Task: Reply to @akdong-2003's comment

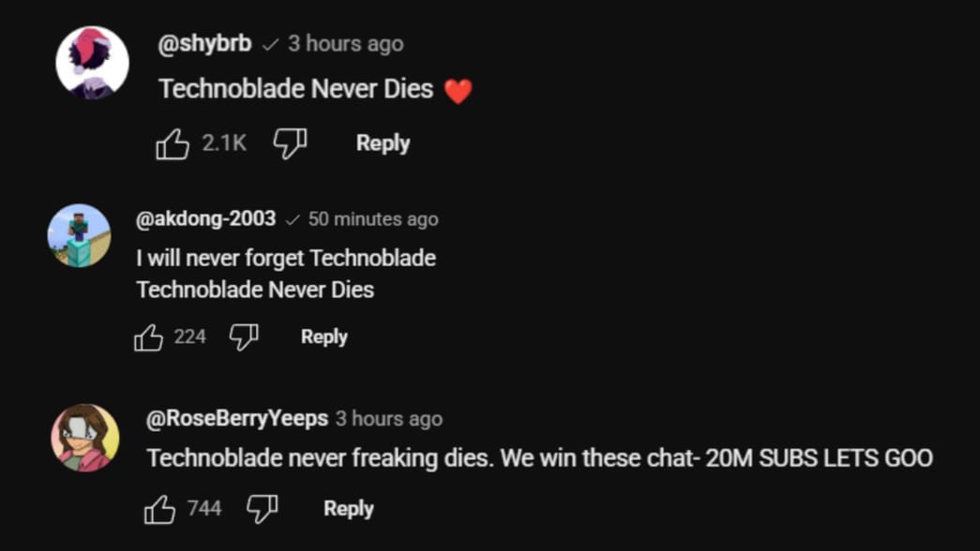Action: coord(324,335)
